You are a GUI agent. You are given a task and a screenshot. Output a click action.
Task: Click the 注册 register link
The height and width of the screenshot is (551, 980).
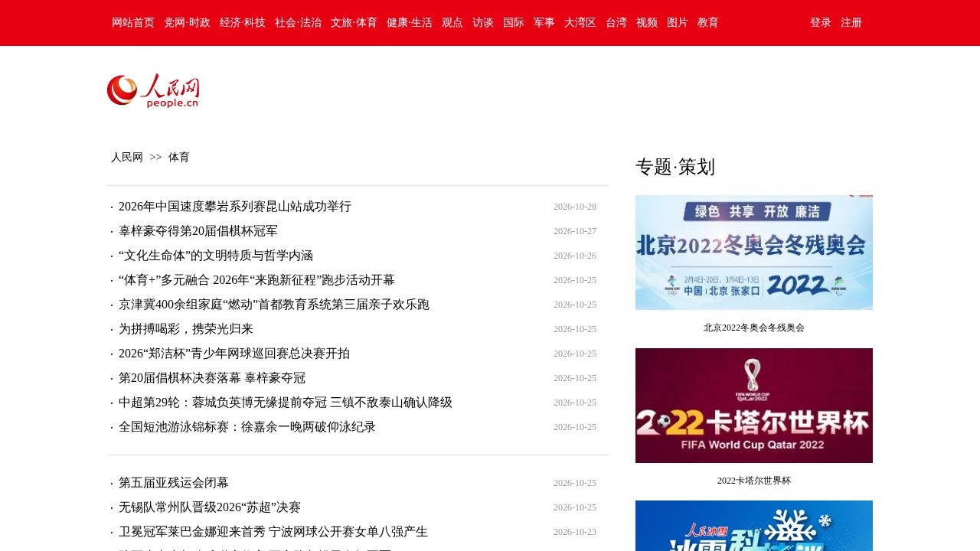point(851,23)
